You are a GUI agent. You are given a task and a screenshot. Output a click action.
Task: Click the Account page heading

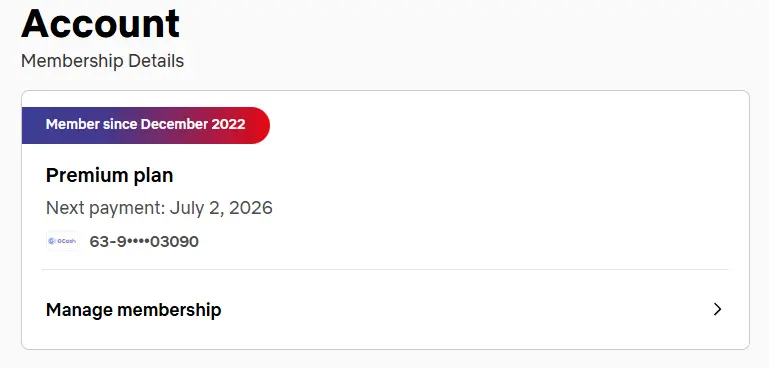coord(101,23)
